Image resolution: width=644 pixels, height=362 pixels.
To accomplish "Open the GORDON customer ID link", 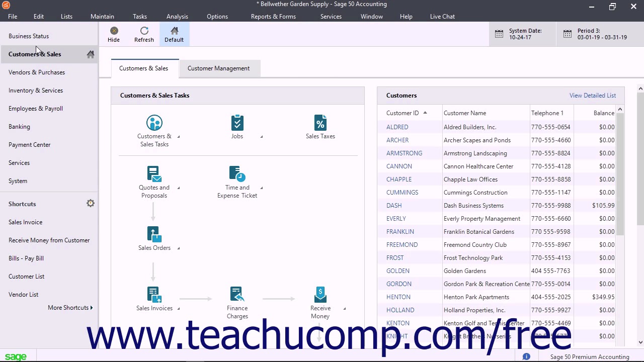I will 399,284.
